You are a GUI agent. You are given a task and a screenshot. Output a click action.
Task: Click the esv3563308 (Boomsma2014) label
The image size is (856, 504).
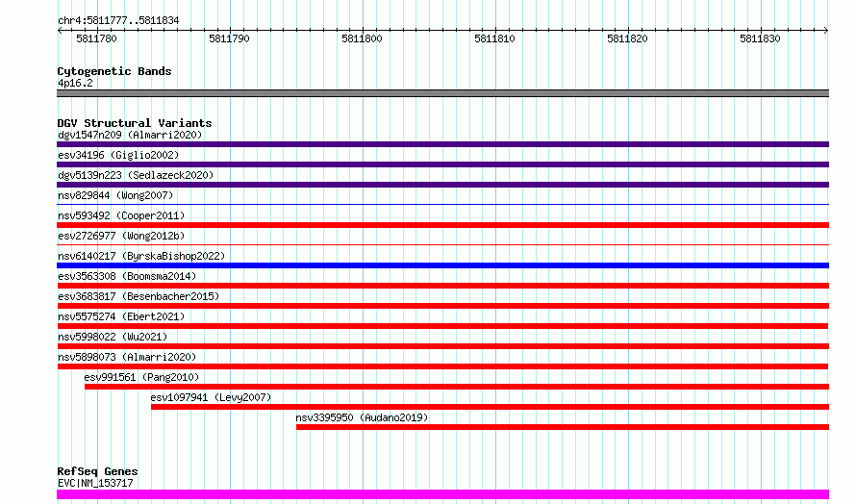(x=127, y=276)
